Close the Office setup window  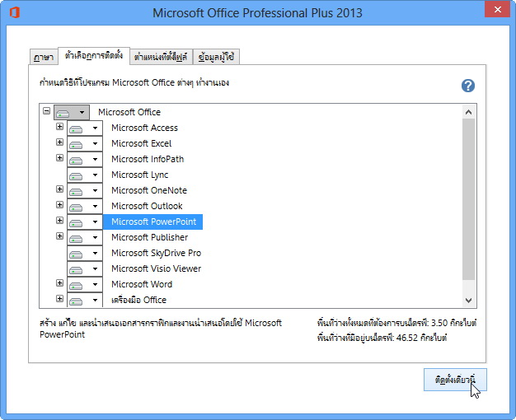coord(498,10)
